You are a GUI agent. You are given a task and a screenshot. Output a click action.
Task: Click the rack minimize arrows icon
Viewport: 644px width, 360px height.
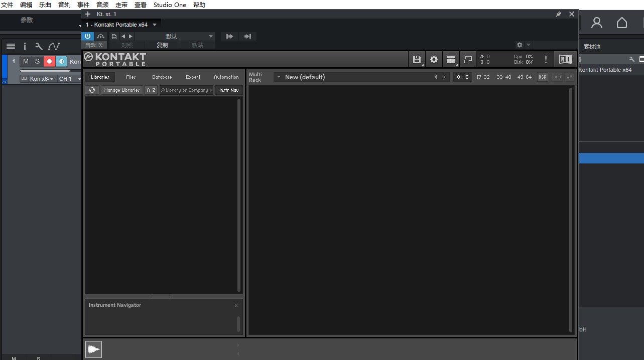570,77
